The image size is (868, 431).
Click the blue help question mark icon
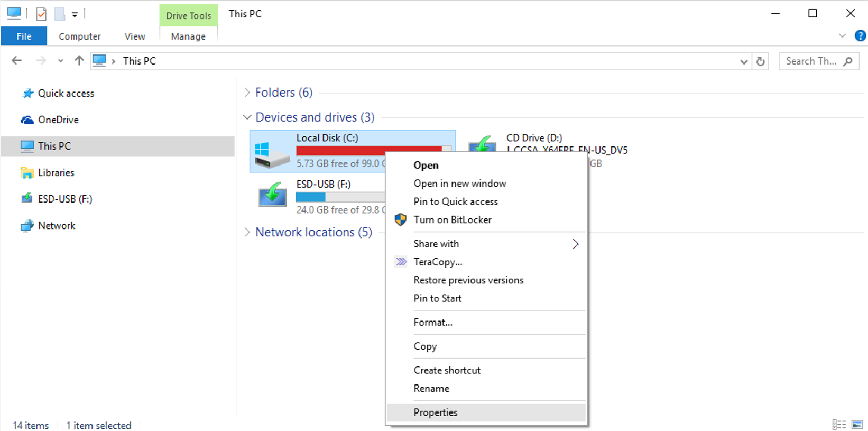860,36
